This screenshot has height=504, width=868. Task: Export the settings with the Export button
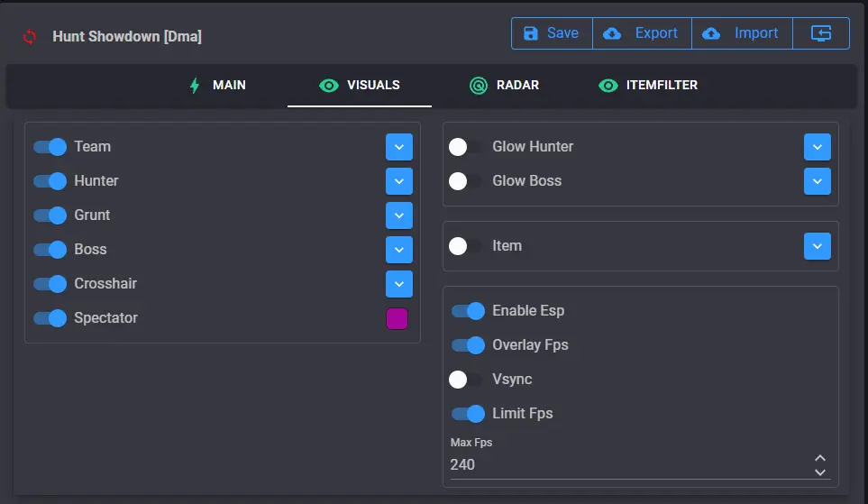click(x=642, y=33)
